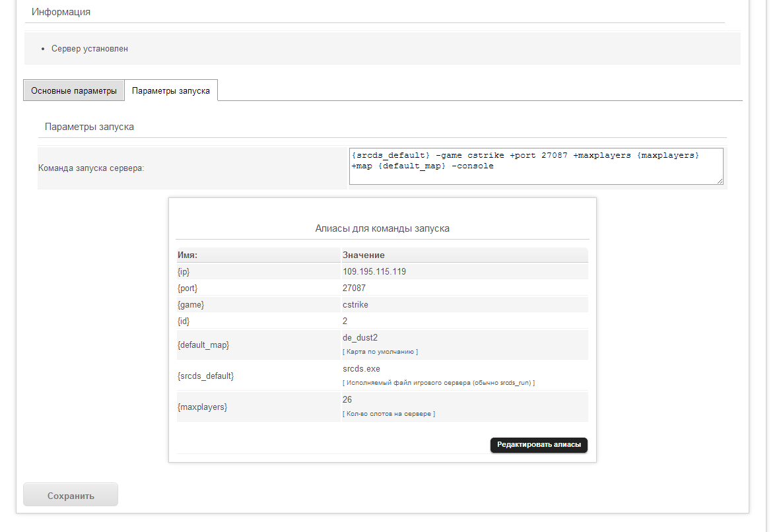Select the Параметры запуска tab
Image resolution: width=781 pixels, height=532 pixels.
point(171,90)
